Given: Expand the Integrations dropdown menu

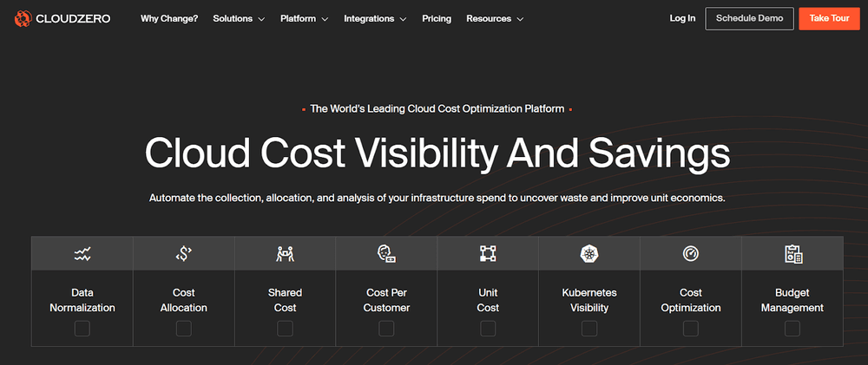Looking at the screenshot, I should (375, 18).
